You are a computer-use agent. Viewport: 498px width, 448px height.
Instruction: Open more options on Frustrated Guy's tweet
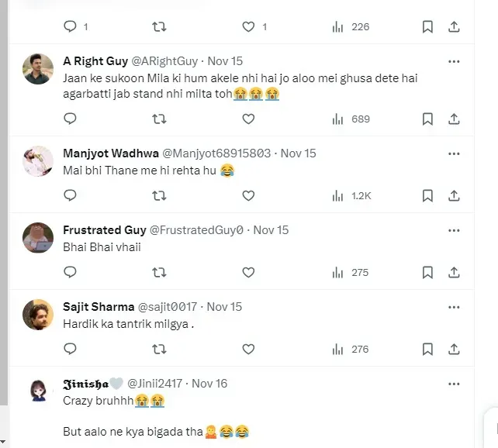(455, 230)
